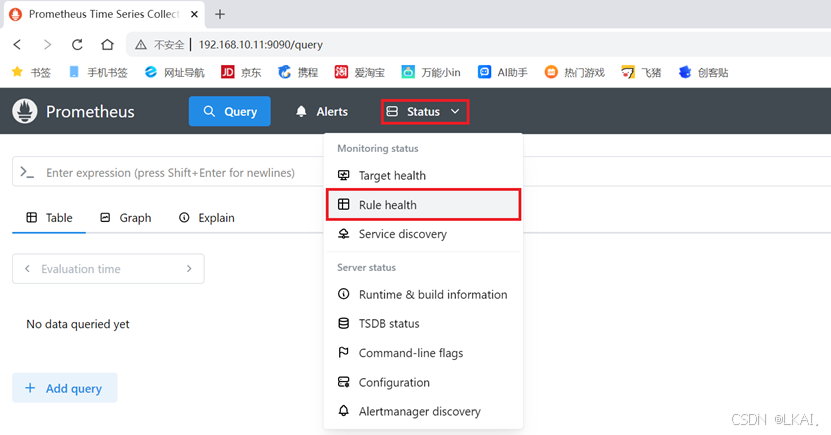The image size is (831, 435).
Task: Select Service discovery menu item
Action: click(x=423, y=234)
